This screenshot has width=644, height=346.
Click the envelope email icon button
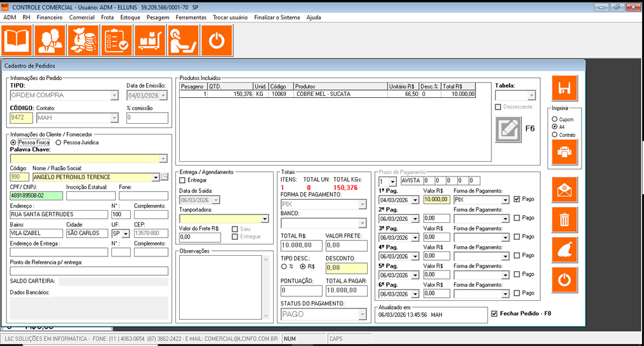point(565,190)
